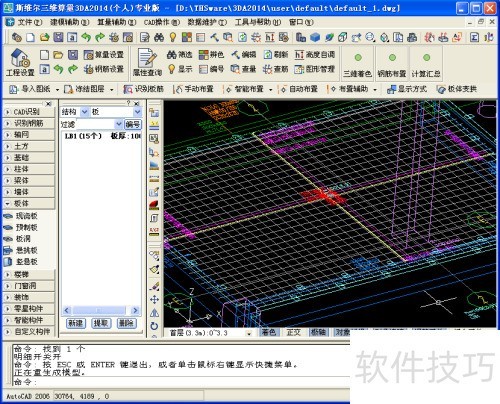Toggle 对象 snap in status bar
This screenshot has width=500, height=404.
click(342, 332)
